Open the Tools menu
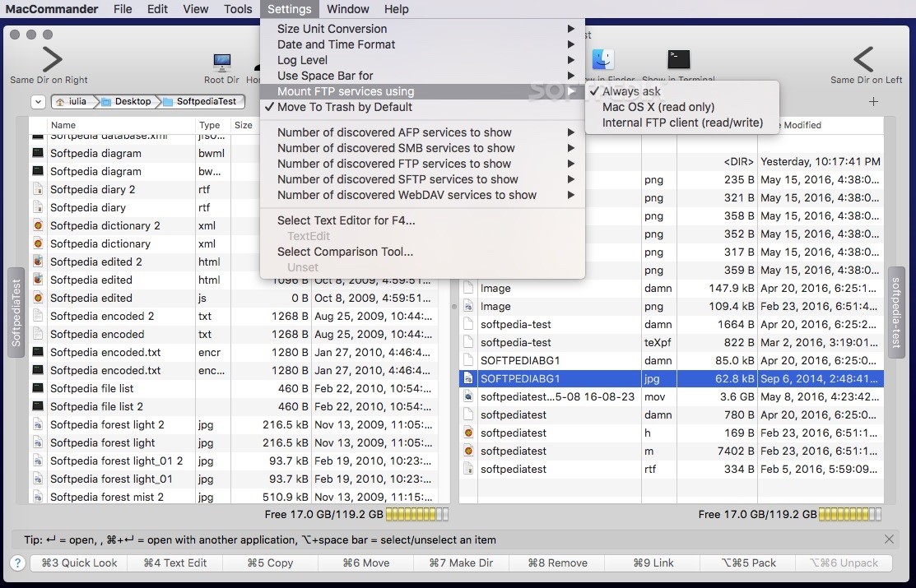 click(238, 9)
